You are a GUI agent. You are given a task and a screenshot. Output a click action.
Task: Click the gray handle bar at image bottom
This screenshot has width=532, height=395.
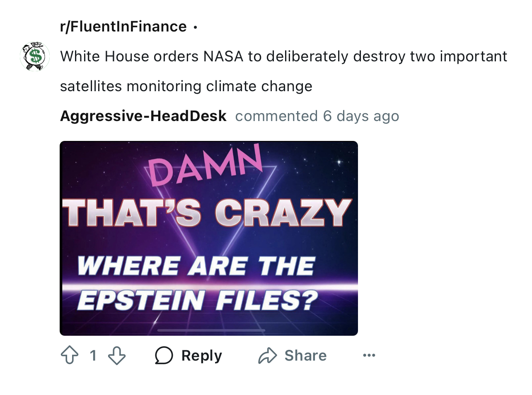click(211, 330)
